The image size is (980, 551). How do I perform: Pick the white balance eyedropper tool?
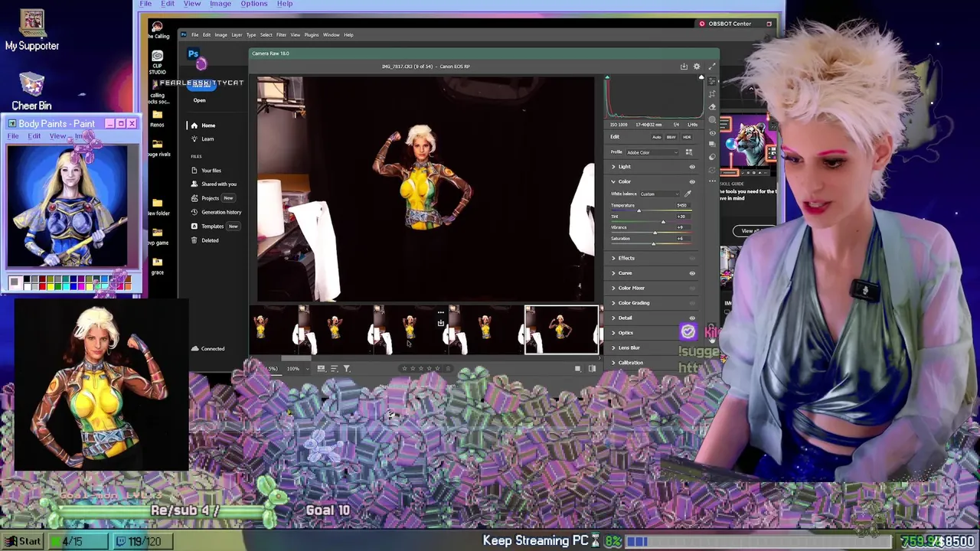(688, 194)
